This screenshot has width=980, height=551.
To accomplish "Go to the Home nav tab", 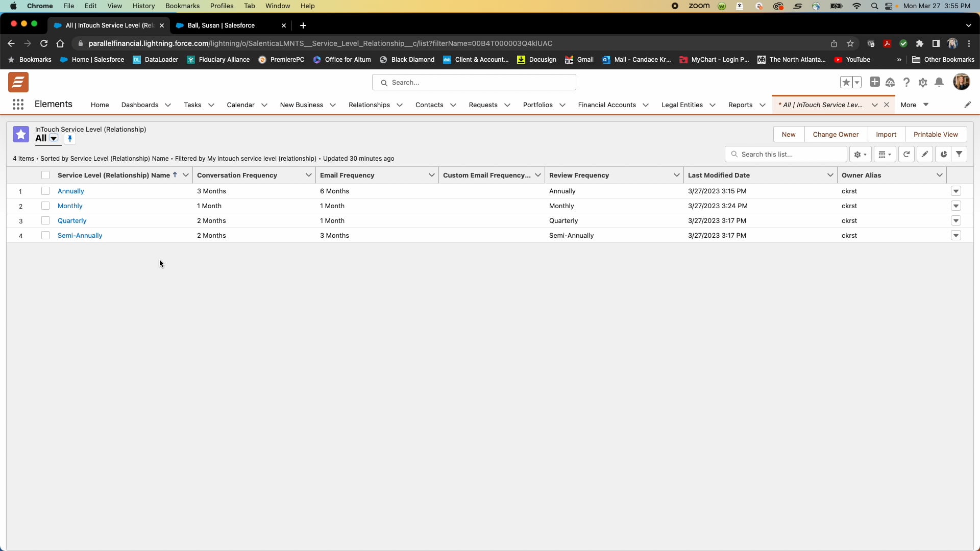I will pos(100,105).
